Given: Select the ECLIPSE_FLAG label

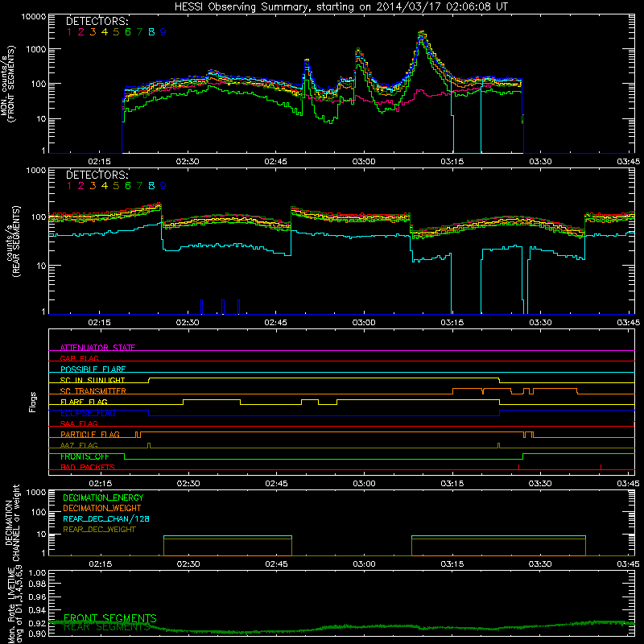Looking at the screenshot, I should coord(88,413).
